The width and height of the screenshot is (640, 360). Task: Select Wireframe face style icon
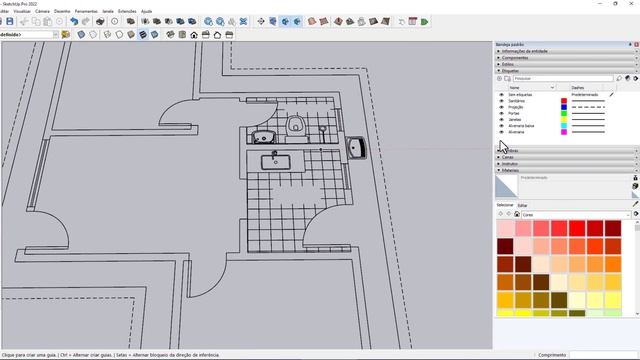(107, 35)
